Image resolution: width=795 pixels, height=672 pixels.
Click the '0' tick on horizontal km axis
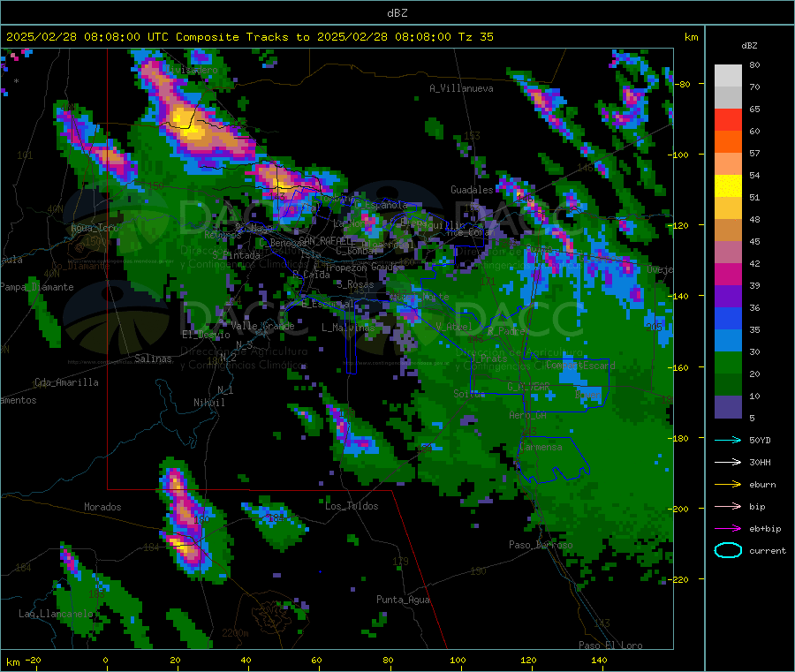coord(105,660)
